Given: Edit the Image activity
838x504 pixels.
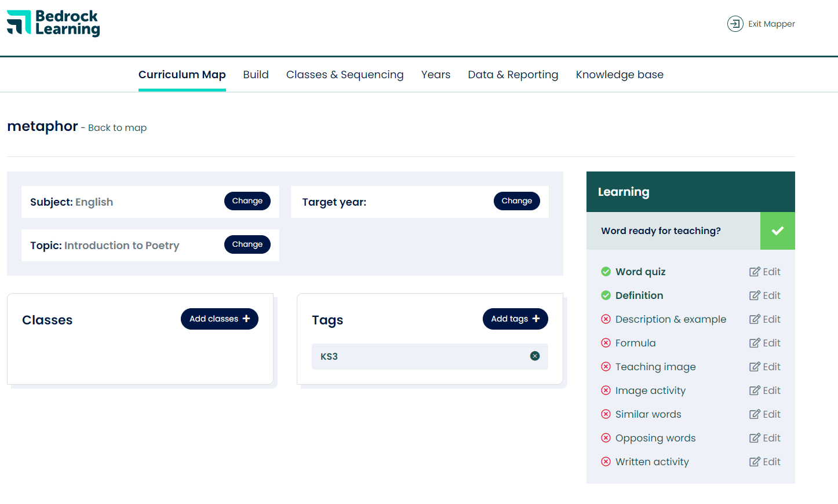Looking at the screenshot, I should pos(765,390).
